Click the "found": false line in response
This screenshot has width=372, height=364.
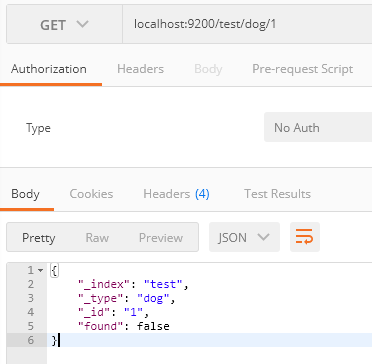[124, 326]
